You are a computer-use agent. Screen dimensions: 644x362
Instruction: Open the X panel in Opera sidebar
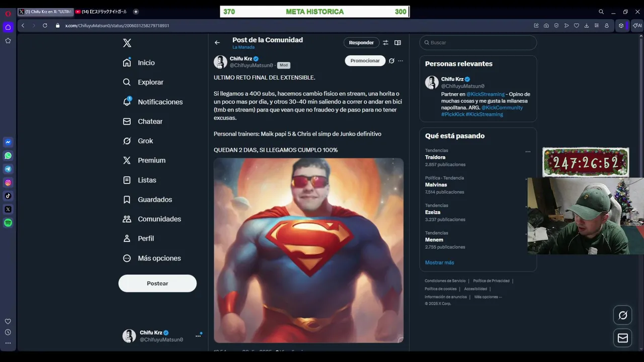click(x=8, y=209)
